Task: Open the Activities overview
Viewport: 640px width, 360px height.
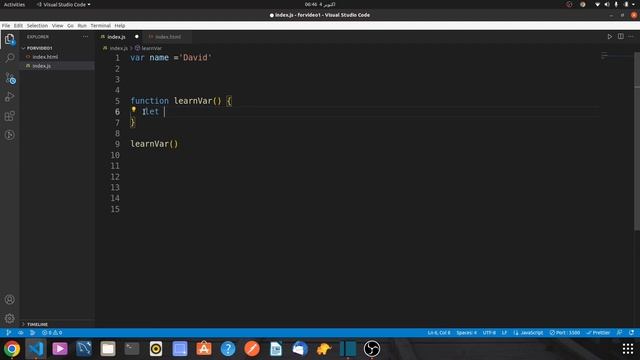Action: point(14,4)
